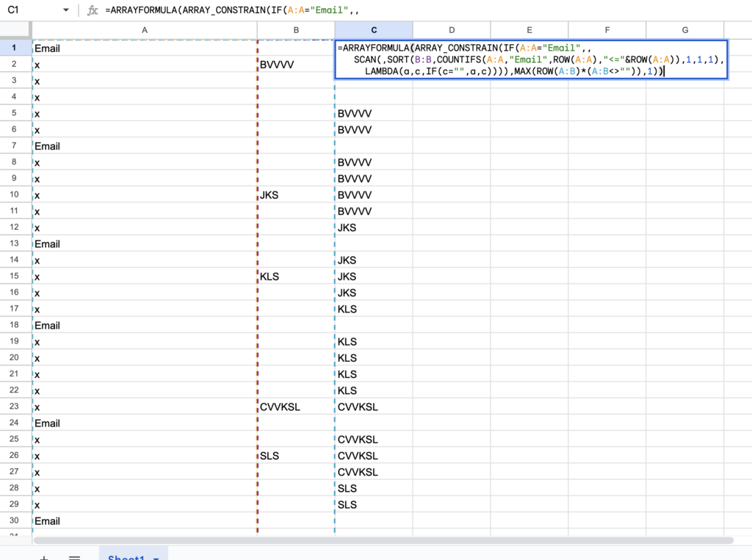Viewport: 752px width, 560px height.
Task: Select JKS cell in column B
Action: point(296,194)
